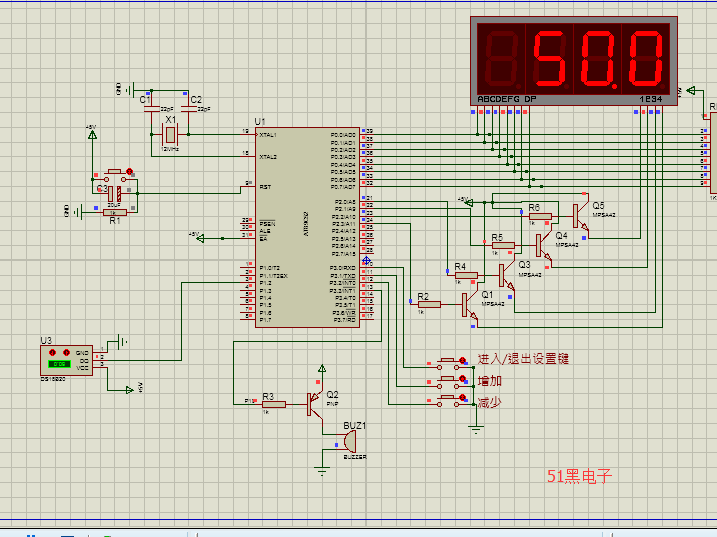This screenshot has width=717, height=537.
Task: Select resistor R3 near the buzzer transistor
Action: tap(272, 404)
